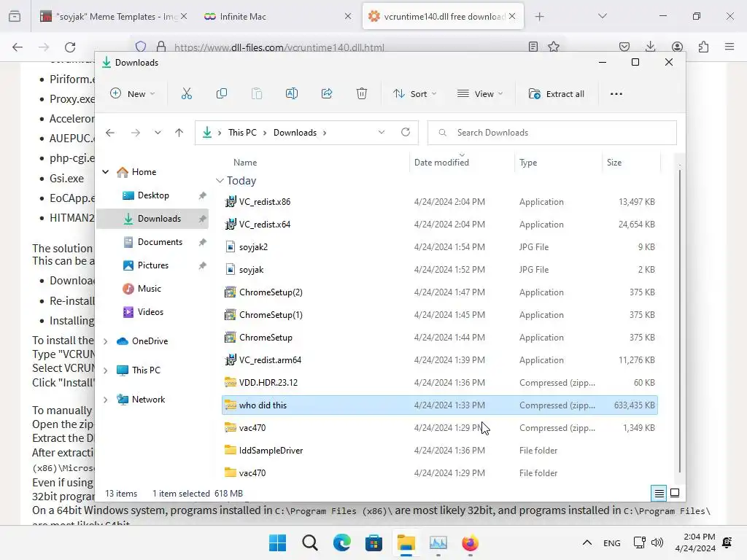This screenshot has height=560, width=747.
Task: Open the New item dropdown
Action: coord(133,94)
